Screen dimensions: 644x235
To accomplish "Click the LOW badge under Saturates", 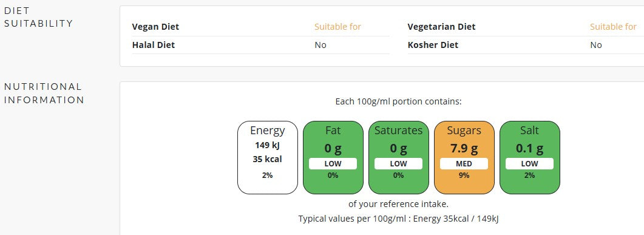I will coord(398,163).
